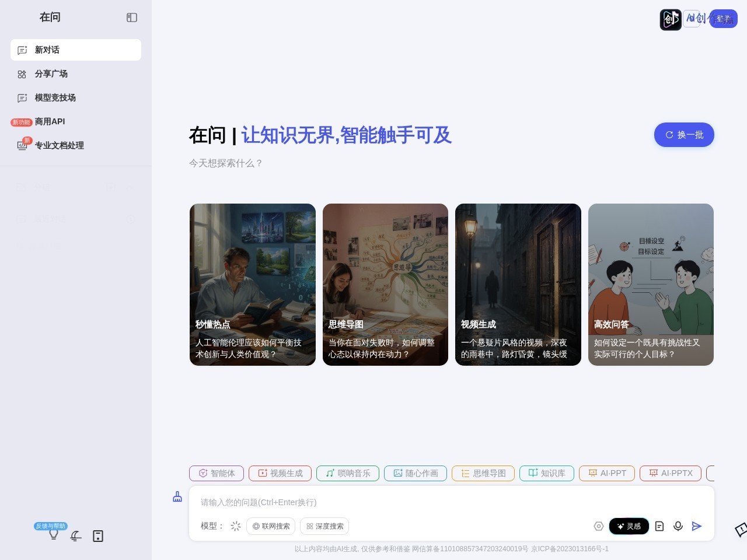
Task: Open the 秒懂热点 card about AI ethics
Action: click(x=253, y=285)
